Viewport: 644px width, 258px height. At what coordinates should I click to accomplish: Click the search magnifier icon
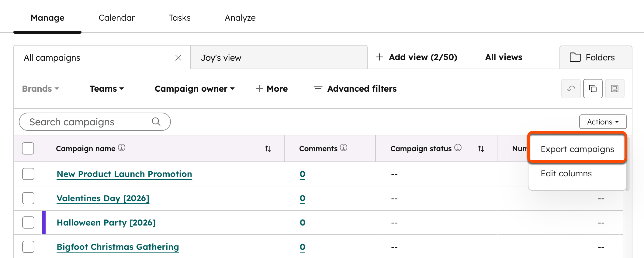click(156, 122)
